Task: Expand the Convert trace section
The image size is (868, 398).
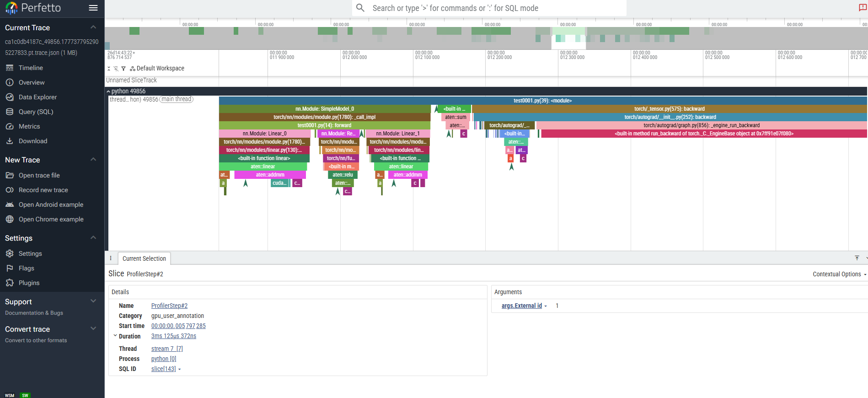Action: pyautogui.click(x=93, y=329)
